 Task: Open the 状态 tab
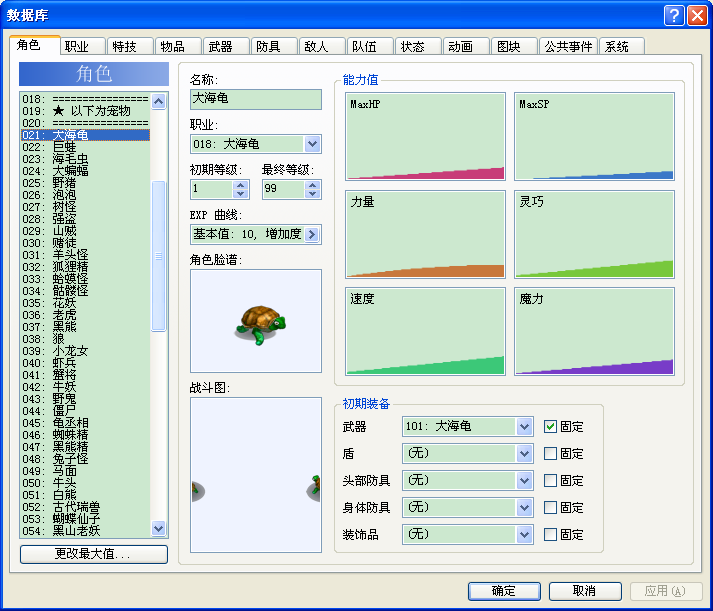(418, 46)
